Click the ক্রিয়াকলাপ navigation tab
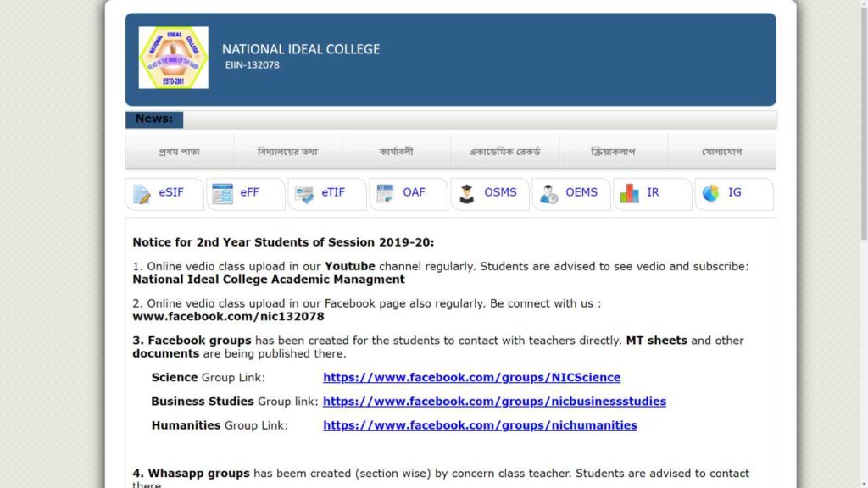Screen dimensions: 868x488 (613, 150)
